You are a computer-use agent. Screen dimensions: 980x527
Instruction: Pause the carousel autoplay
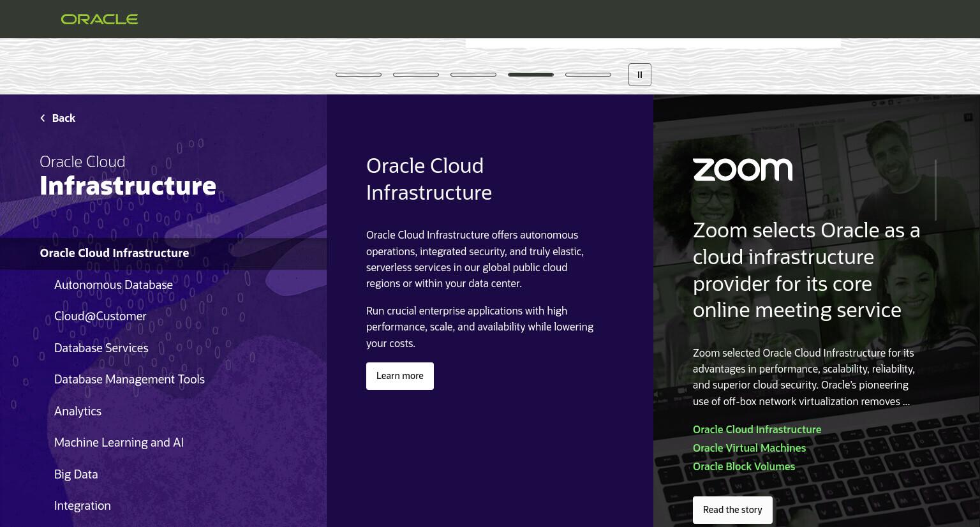point(639,75)
